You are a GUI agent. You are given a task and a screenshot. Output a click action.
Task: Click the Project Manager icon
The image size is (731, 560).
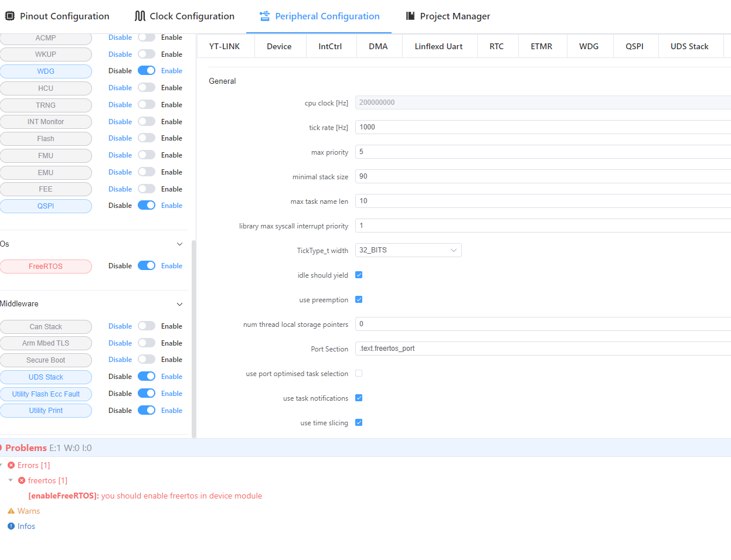pos(410,16)
